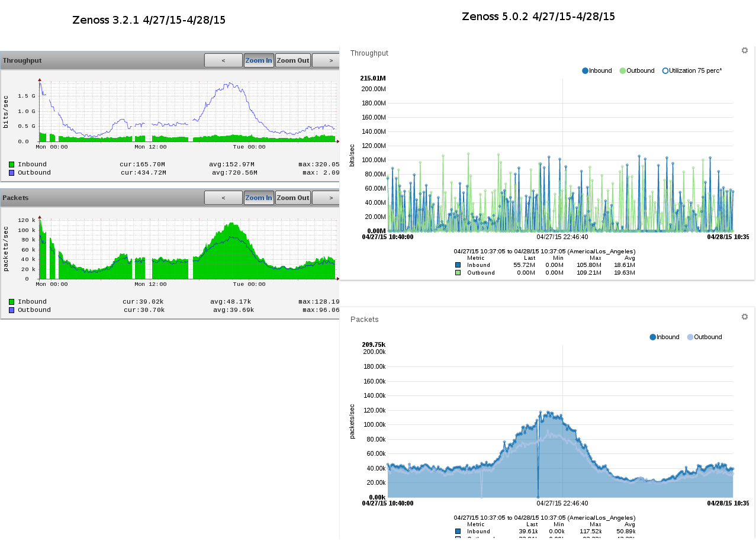Screen dimensions: 756x541
Task: Click the Throughput panel header title
Action: coord(22,60)
